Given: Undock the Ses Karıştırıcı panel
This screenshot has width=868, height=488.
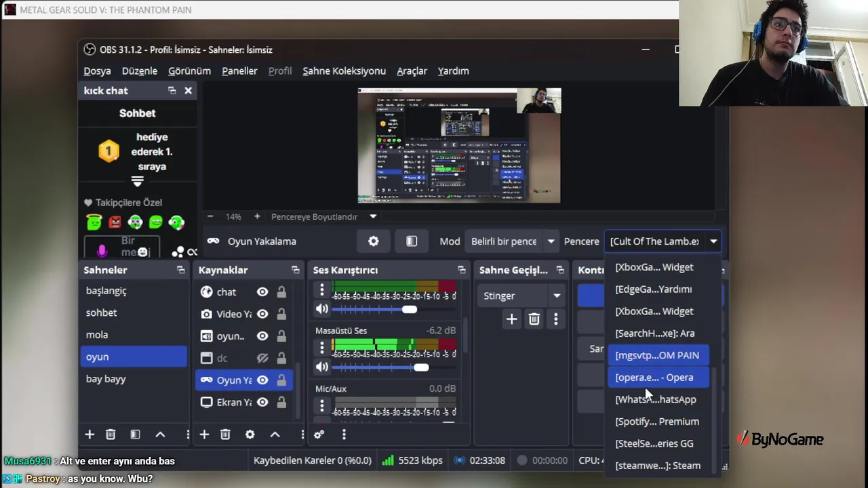Looking at the screenshot, I should [461, 270].
